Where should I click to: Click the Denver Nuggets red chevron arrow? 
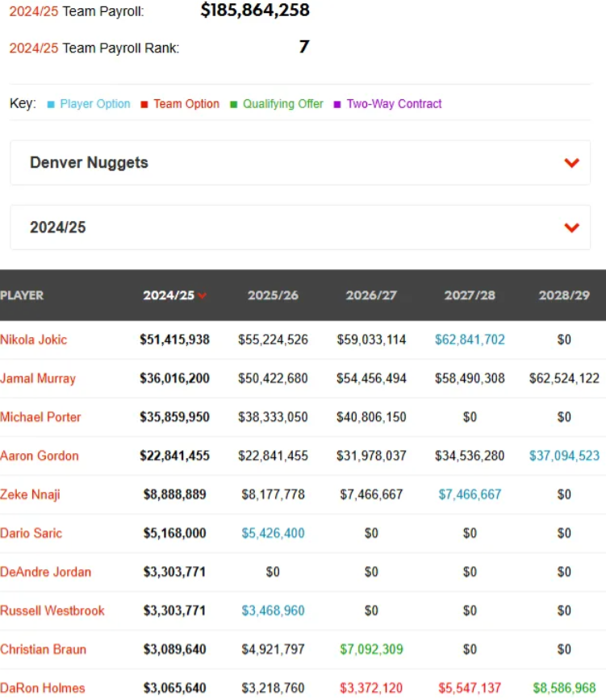(x=571, y=163)
